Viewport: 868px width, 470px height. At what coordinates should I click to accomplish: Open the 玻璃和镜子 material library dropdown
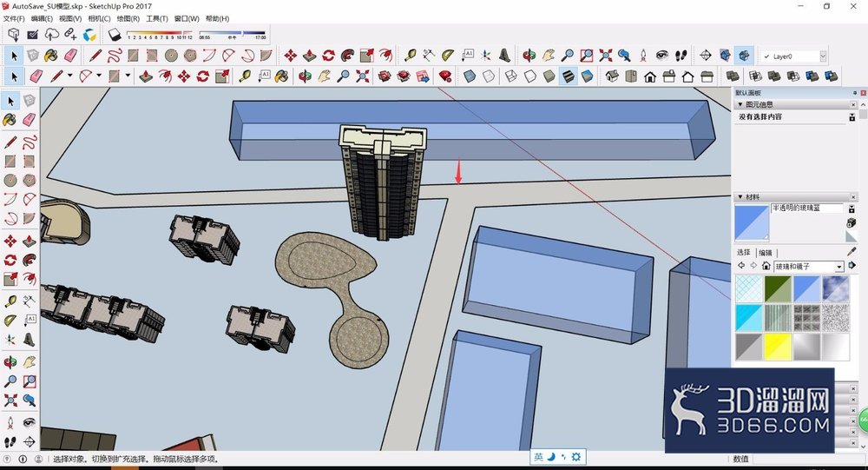809,267
